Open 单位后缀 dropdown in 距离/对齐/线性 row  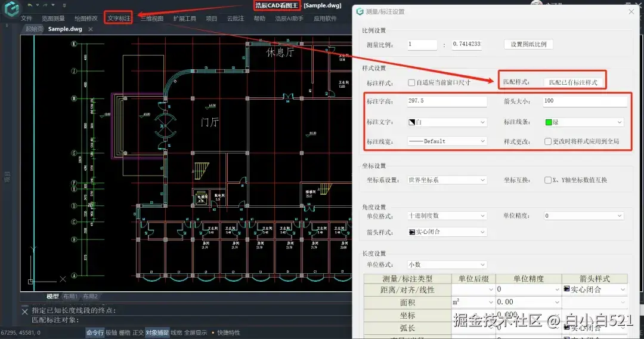pos(473,289)
